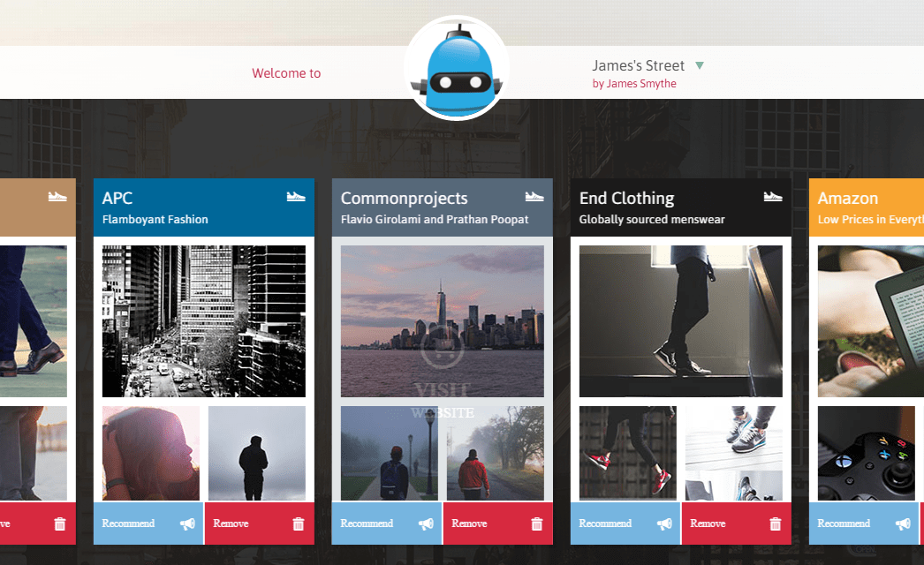The image size is (924, 565).
Task: Click the 'Globally sourced menswear' subtitle
Action: pyautogui.click(x=652, y=219)
